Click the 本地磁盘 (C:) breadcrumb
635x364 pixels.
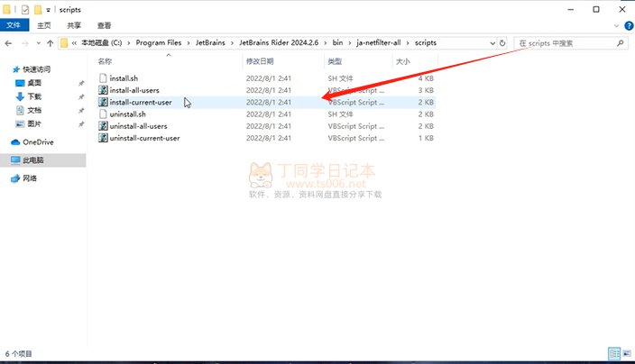tap(102, 42)
